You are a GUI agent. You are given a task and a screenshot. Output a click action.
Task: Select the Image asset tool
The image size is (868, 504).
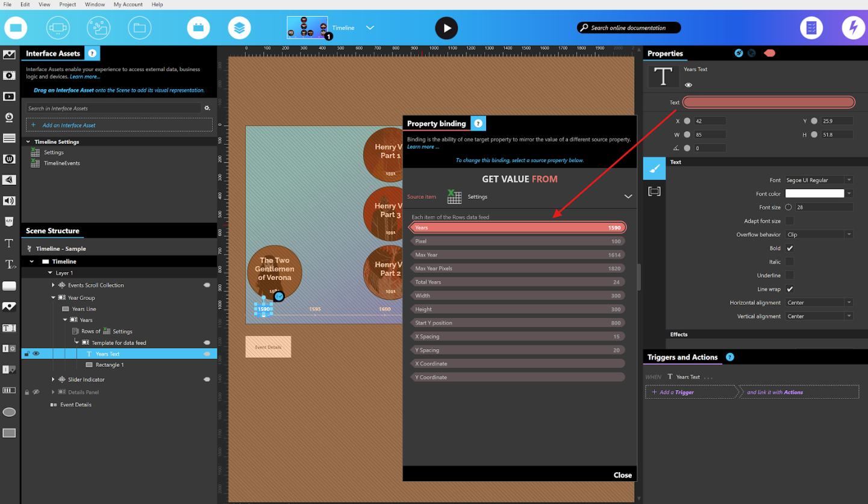pos(9,55)
